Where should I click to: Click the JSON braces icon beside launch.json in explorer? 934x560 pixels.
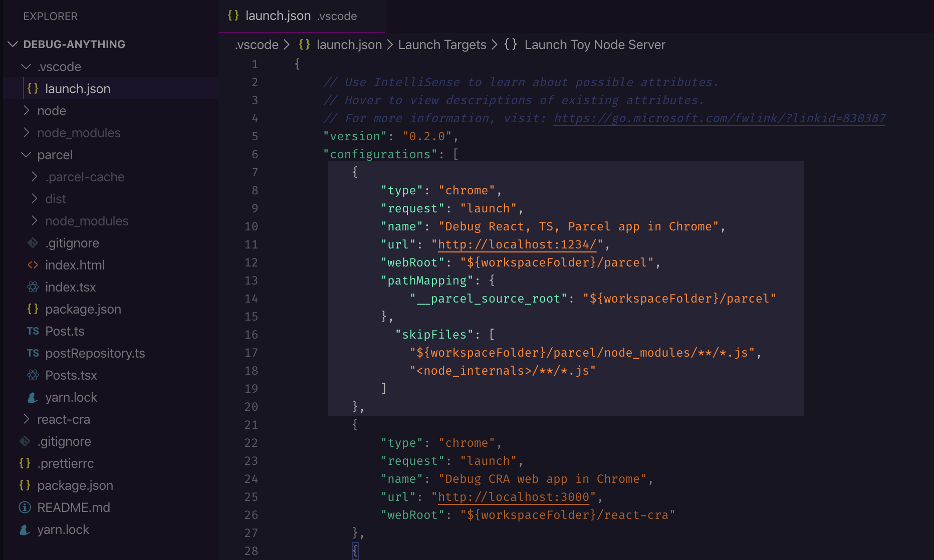(x=33, y=89)
